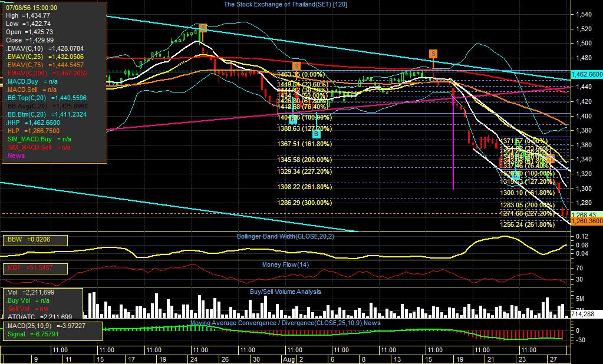Click the 1,400 price axis label
Screen dimensions: 603x364
click(584, 116)
